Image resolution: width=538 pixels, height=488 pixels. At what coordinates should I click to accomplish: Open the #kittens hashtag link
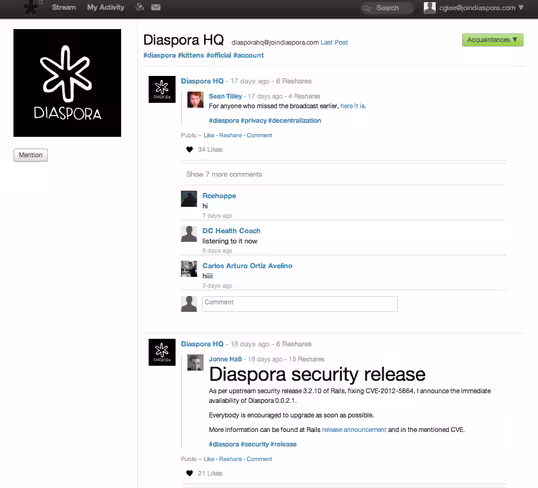coord(191,55)
